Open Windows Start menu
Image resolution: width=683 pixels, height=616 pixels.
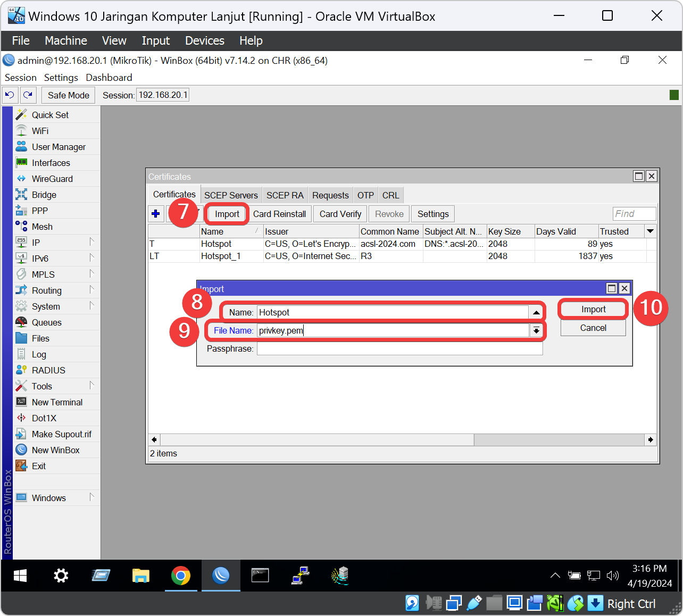20,576
